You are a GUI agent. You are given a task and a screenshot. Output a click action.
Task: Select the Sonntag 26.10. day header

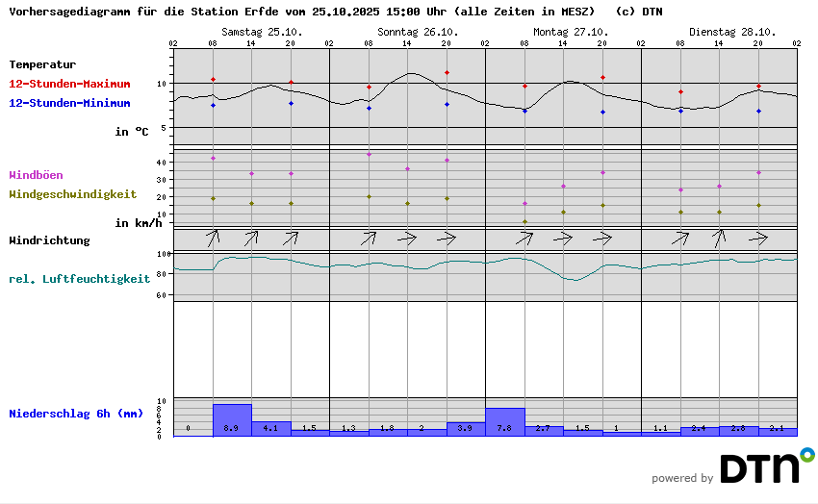(x=406, y=32)
